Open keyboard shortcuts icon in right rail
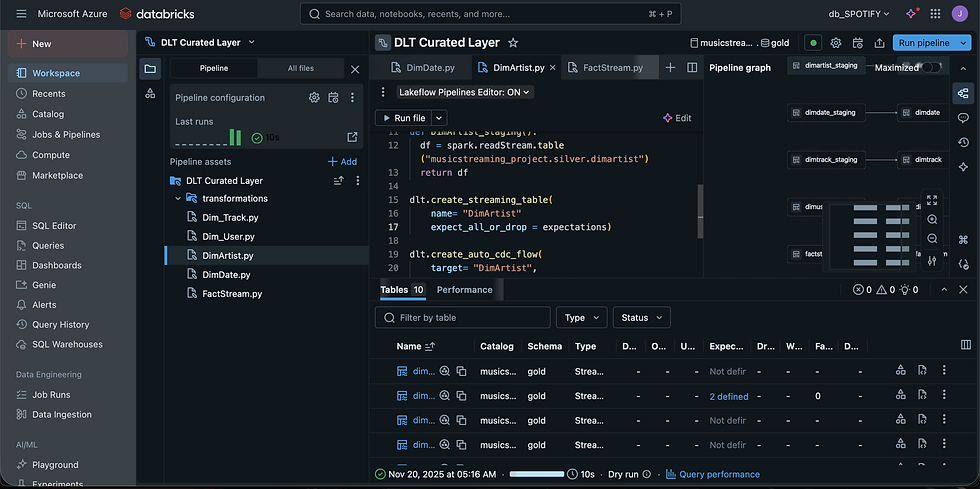 tap(963, 239)
